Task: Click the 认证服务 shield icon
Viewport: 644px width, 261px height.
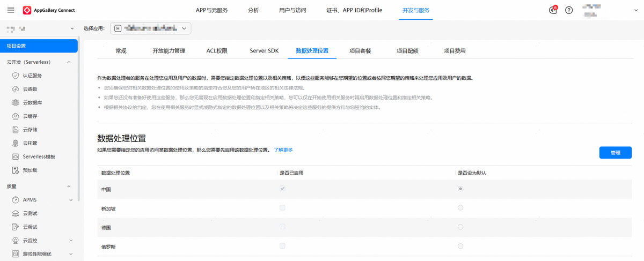Action: [16, 76]
